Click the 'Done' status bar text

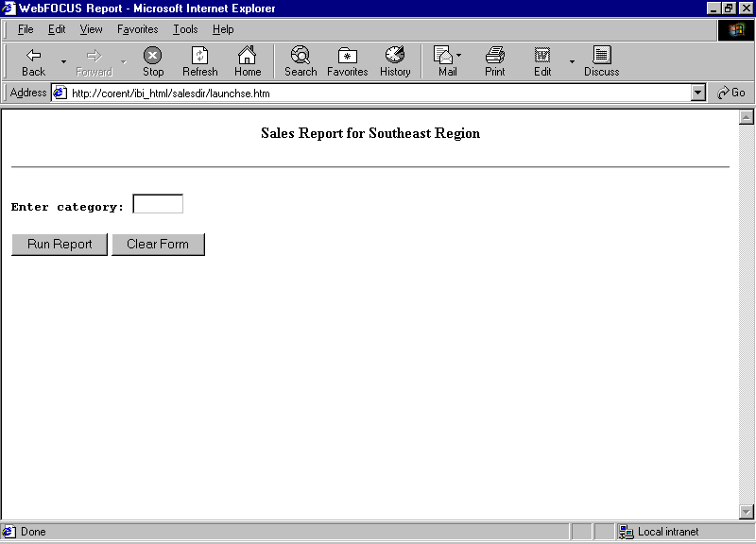tap(33, 532)
